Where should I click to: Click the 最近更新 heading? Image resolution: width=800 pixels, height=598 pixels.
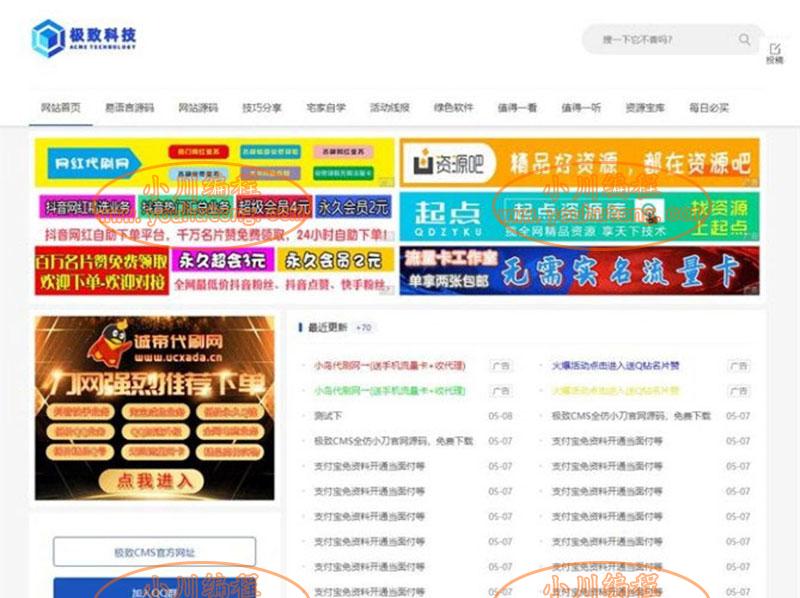coord(327,328)
